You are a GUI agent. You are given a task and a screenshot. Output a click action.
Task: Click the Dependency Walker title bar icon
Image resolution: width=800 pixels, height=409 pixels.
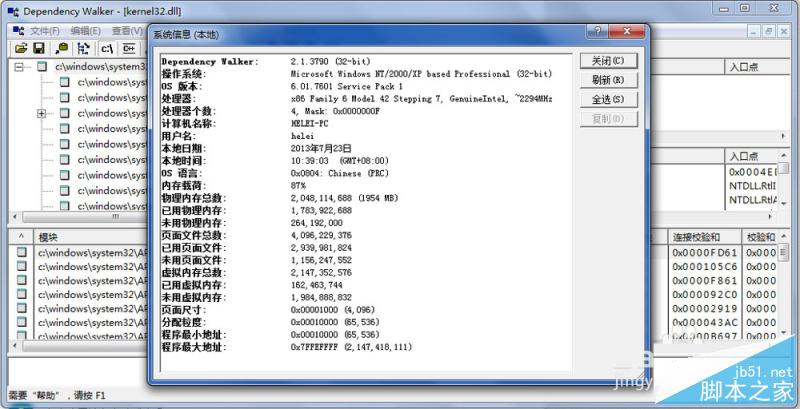(12, 11)
